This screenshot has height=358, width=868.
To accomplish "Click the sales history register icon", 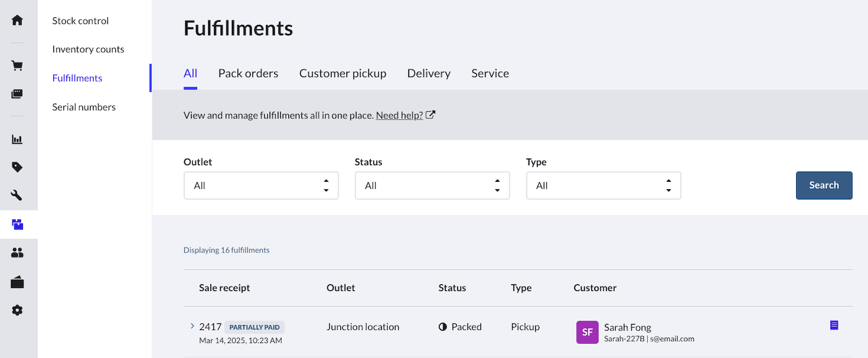I will [x=17, y=94].
